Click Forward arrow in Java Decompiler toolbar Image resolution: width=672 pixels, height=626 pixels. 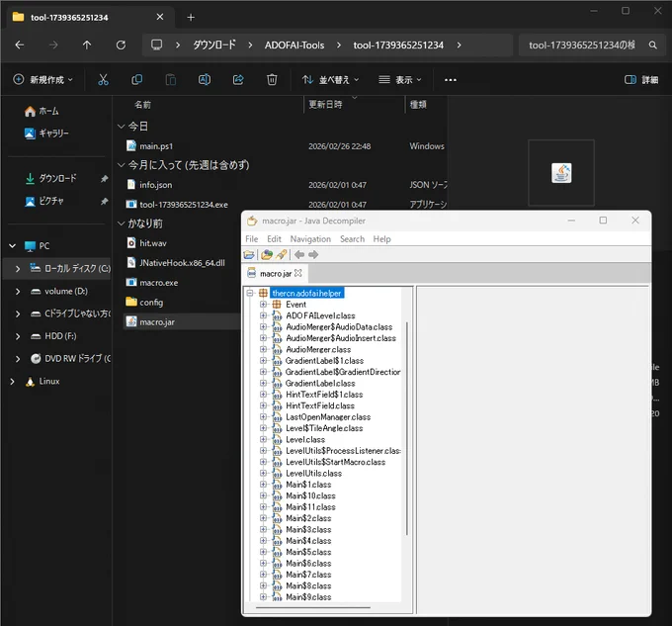tap(313, 255)
